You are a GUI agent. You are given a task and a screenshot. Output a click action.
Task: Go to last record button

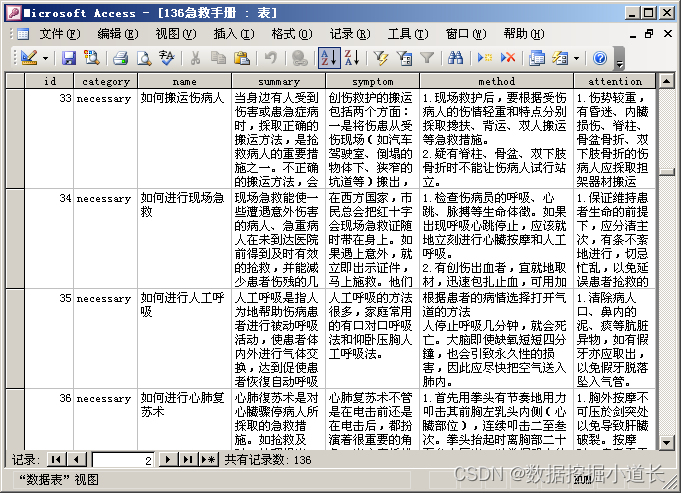pos(188,460)
